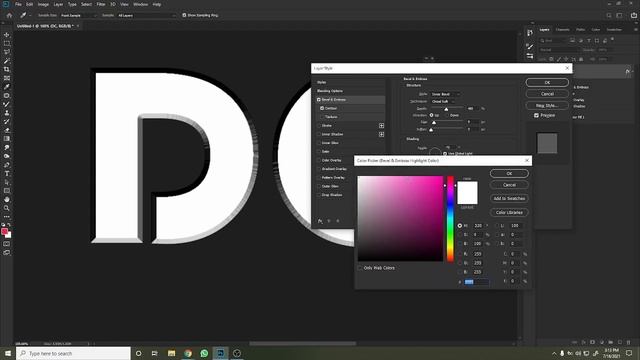Open the File menu
This screenshot has width=640, height=360.
tap(18, 4)
